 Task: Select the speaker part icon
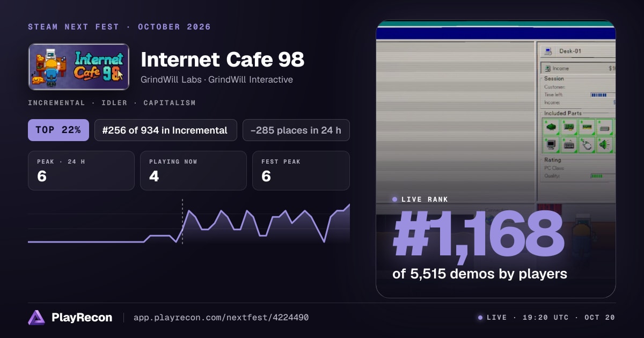pos(605,145)
